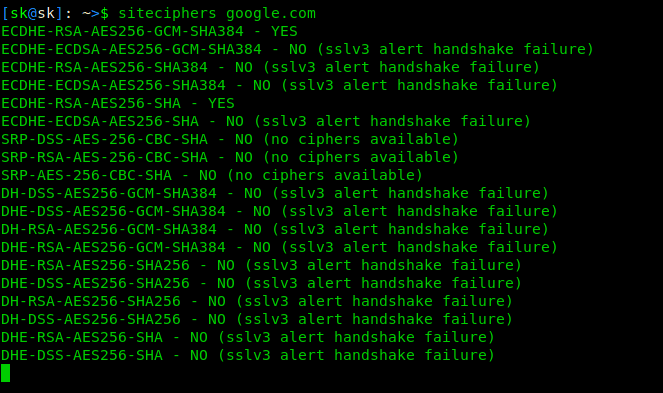Viewport: 663px width, 393px height.
Task: Click the ECDHE-RSA-AES256-SHA YES line
Action: click(x=118, y=103)
